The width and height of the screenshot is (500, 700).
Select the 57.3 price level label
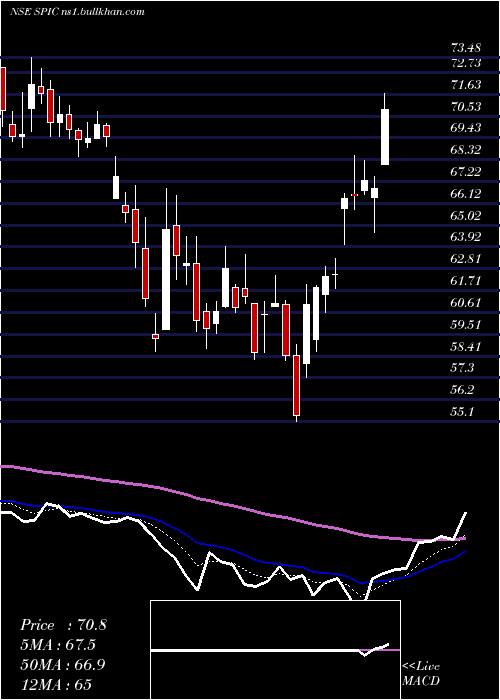[462, 367]
